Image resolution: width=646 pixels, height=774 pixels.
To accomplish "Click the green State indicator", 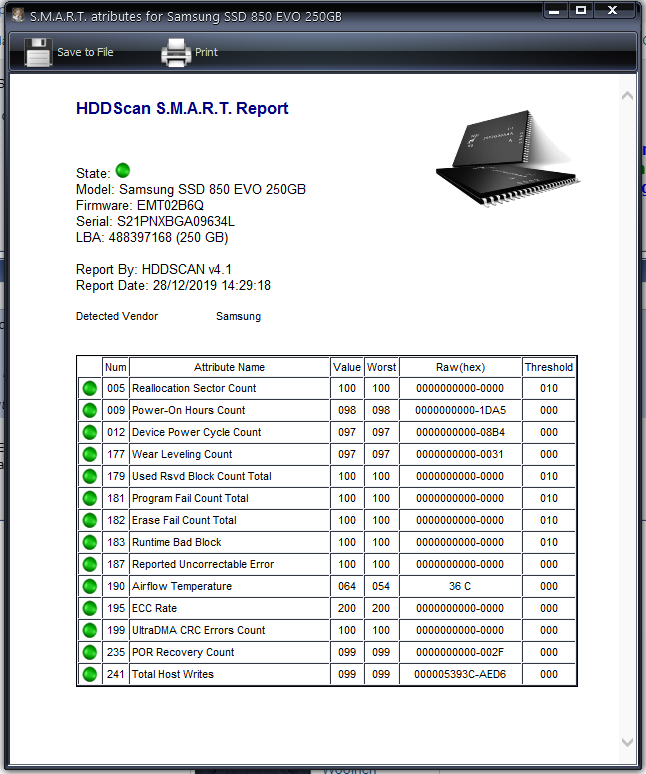I will coord(123,171).
